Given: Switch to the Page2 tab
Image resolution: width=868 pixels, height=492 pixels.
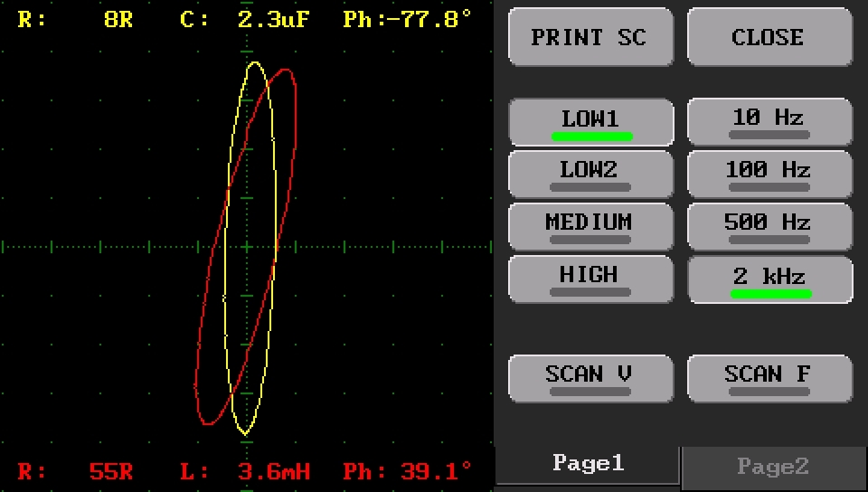Looking at the screenshot, I should [x=773, y=468].
